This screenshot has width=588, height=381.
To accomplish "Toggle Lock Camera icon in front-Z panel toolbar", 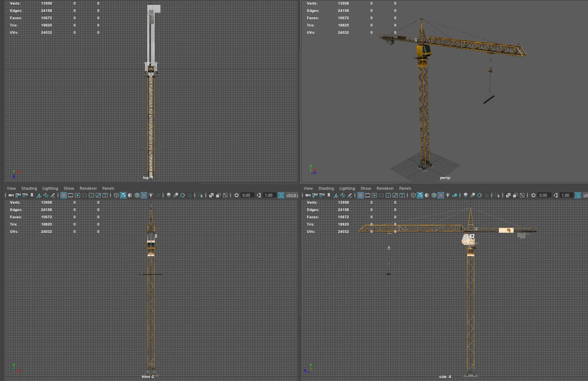I will tap(18, 195).
